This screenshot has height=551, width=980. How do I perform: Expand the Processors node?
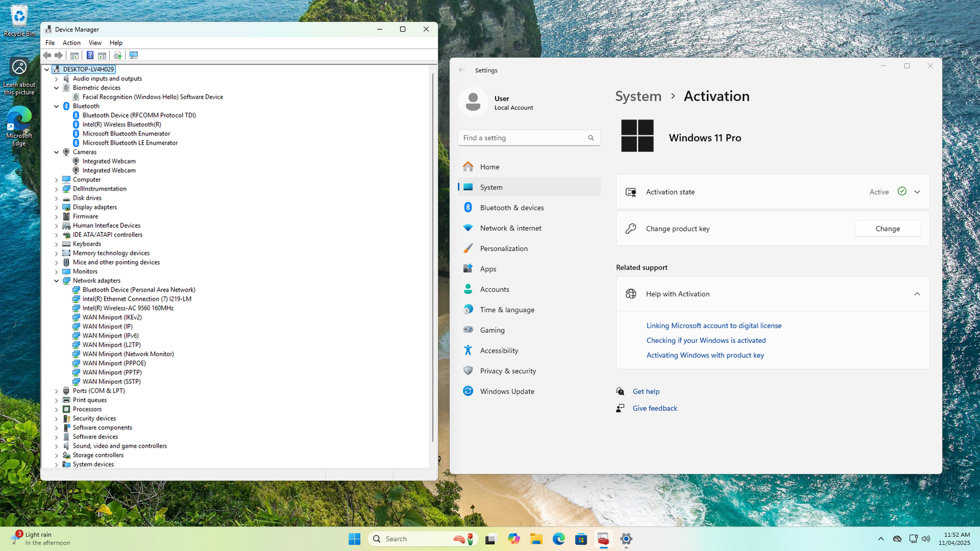[x=56, y=410]
